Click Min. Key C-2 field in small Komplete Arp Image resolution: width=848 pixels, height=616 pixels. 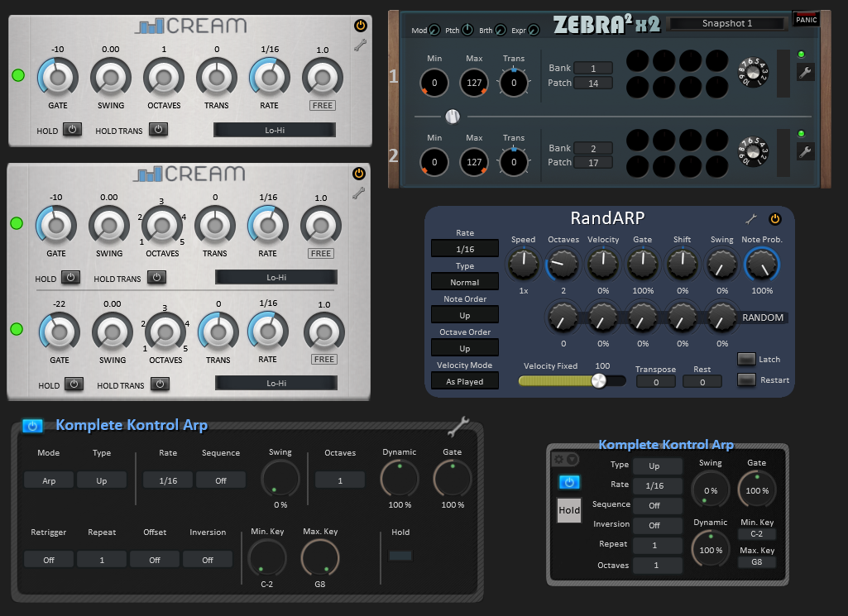click(757, 534)
